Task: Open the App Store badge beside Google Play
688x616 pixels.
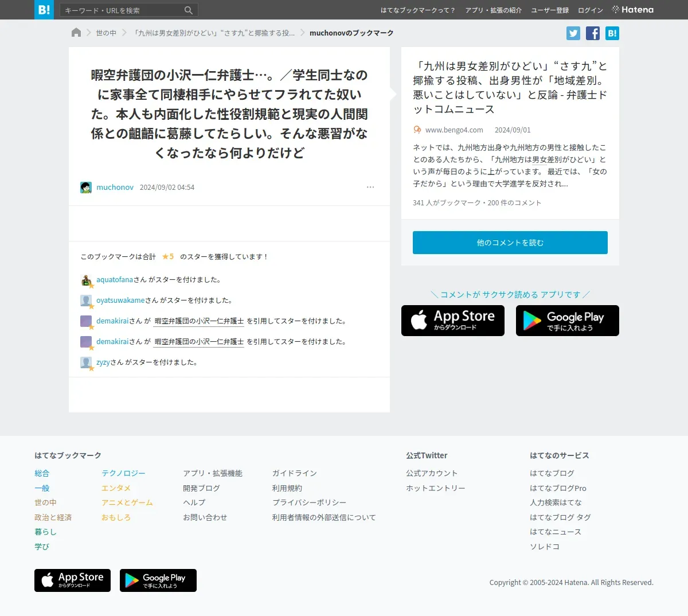Action: [x=453, y=321]
